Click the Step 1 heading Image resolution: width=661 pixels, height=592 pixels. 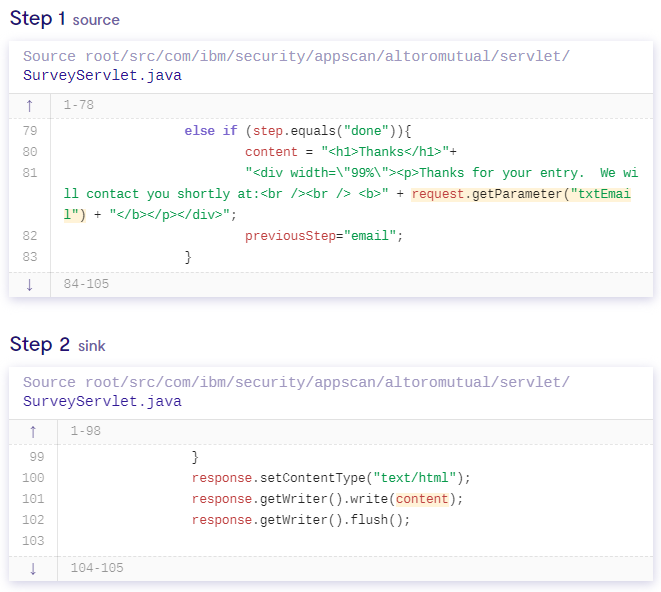click(x=38, y=19)
